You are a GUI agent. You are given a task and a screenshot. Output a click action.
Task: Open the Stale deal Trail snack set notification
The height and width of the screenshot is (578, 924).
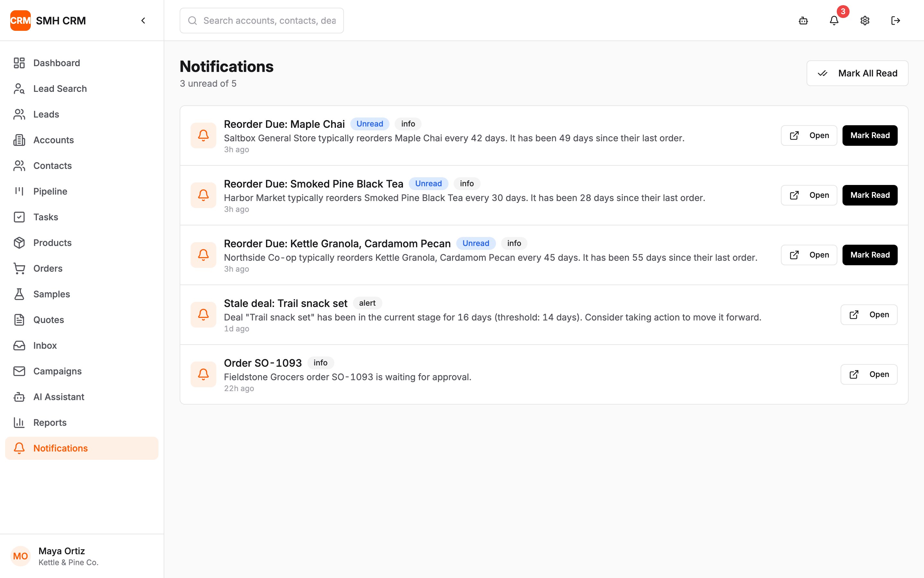869,315
